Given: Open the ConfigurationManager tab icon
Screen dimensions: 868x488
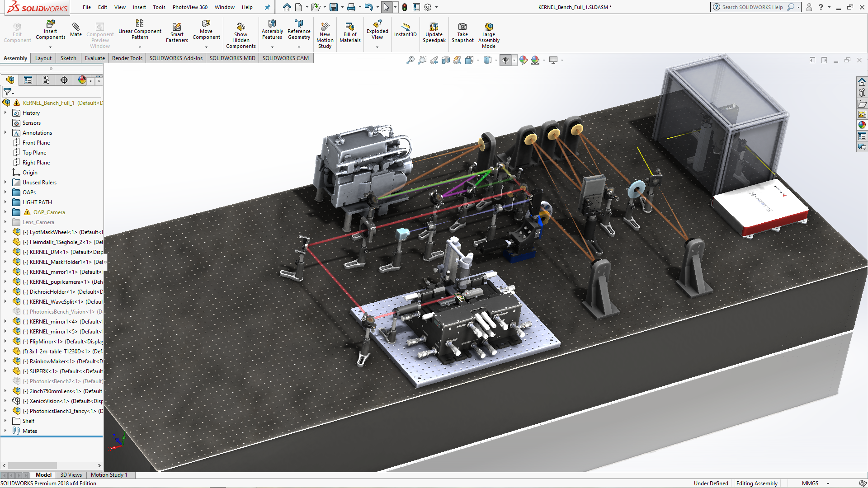Looking at the screenshot, I should 46,80.
